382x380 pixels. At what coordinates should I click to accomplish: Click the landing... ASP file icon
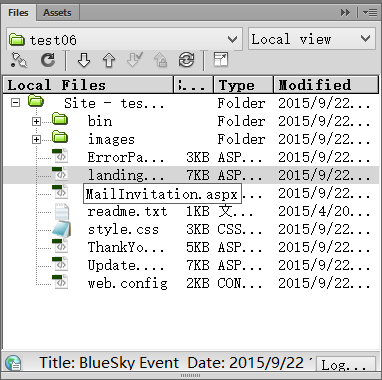click(x=60, y=174)
